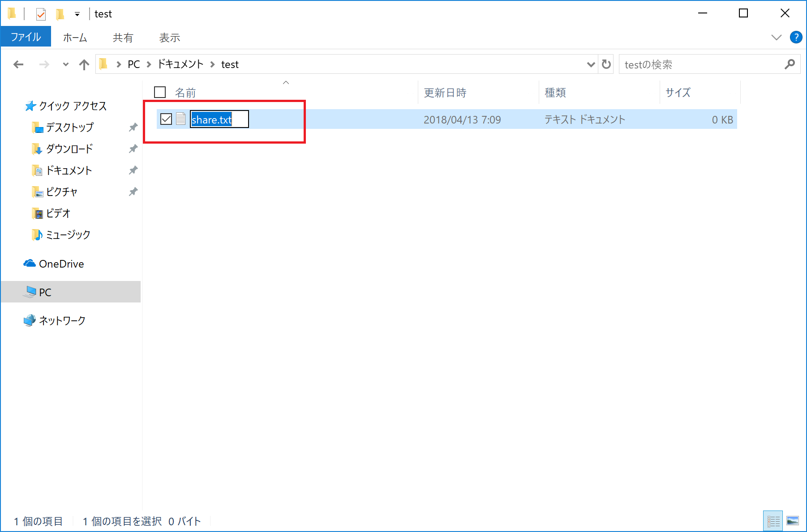
Task: Click the Properties icon in title bar
Action: (x=41, y=14)
